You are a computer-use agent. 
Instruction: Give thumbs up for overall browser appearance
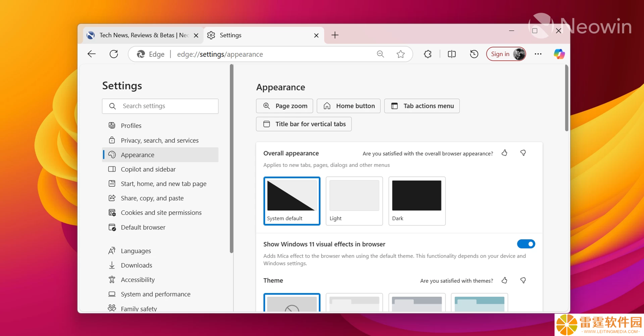pos(504,153)
